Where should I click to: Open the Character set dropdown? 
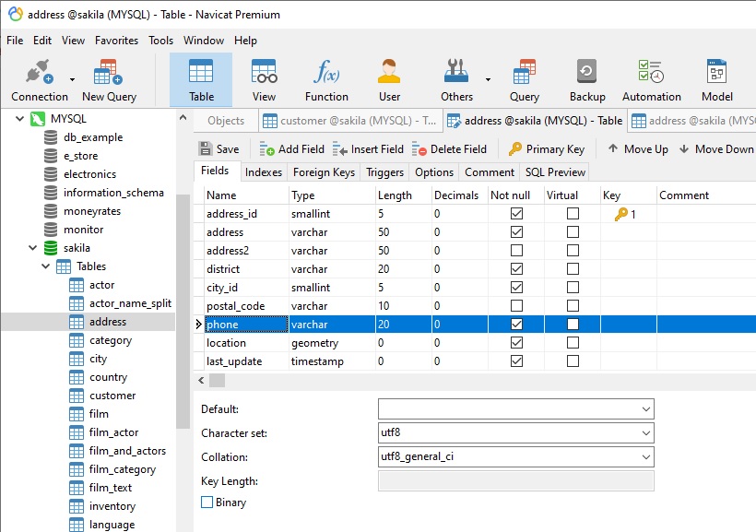click(645, 432)
